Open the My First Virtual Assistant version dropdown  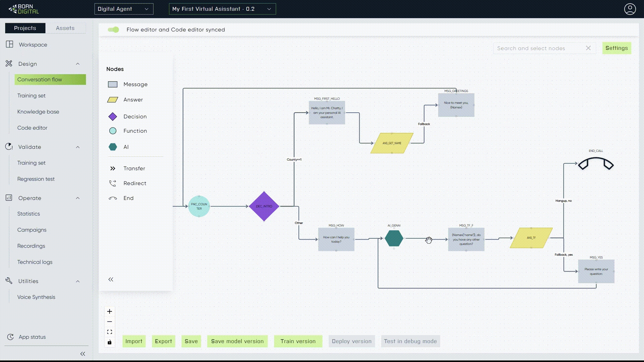click(x=222, y=9)
